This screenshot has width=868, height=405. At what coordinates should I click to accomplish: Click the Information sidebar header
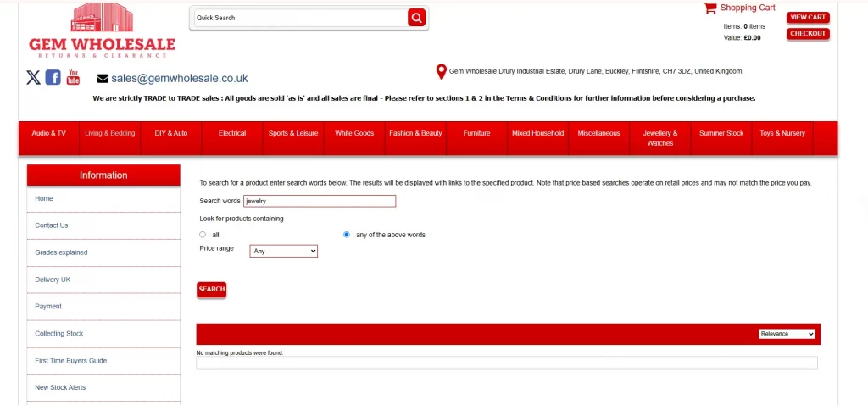pyautogui.click(x=103, y=175)
